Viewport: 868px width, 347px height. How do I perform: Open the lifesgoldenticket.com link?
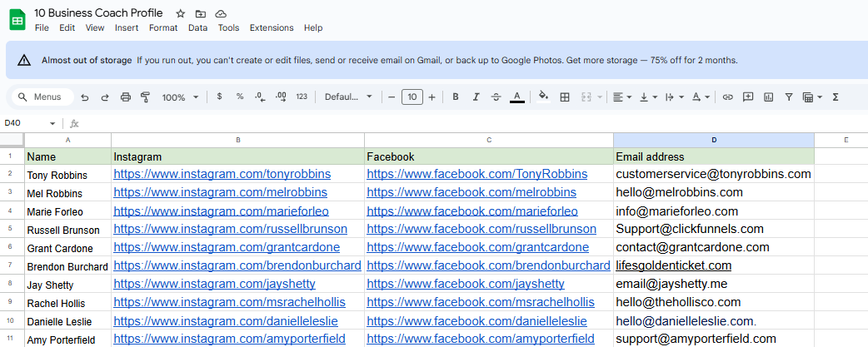click(x=674, y=265)
